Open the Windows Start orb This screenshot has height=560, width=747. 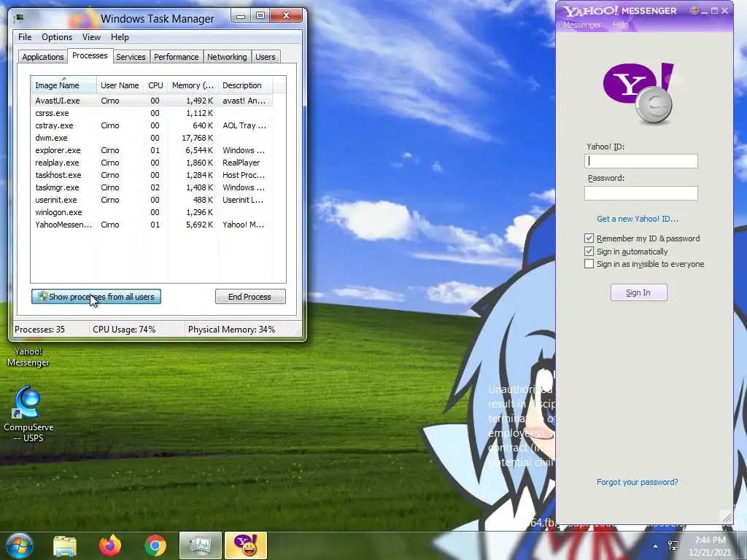point(19,545)
